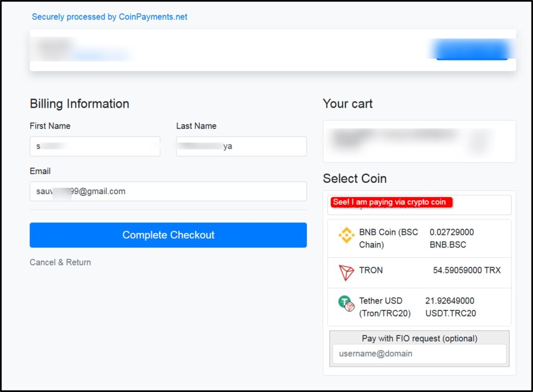The image size is (533, 392).
Task: Select the TRON logo icon
Action: (346, 272)
